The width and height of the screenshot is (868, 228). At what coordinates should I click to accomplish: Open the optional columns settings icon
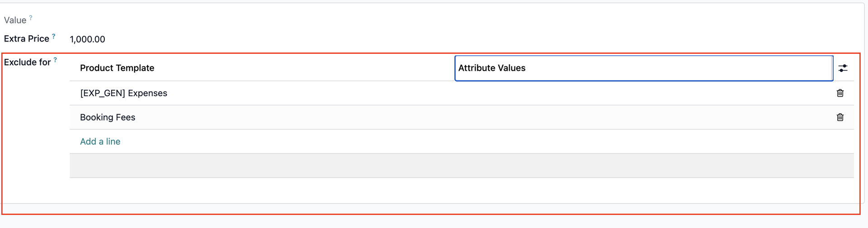(x=843, y=68)
